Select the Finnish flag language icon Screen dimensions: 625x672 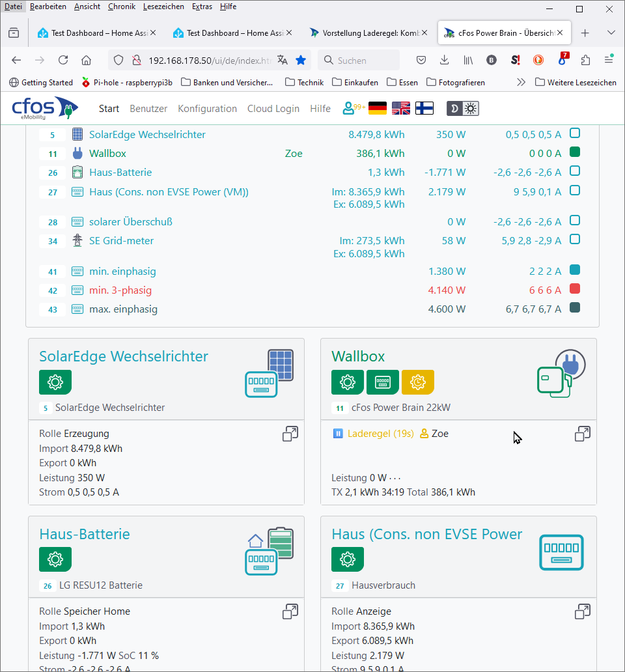[424, 109]
